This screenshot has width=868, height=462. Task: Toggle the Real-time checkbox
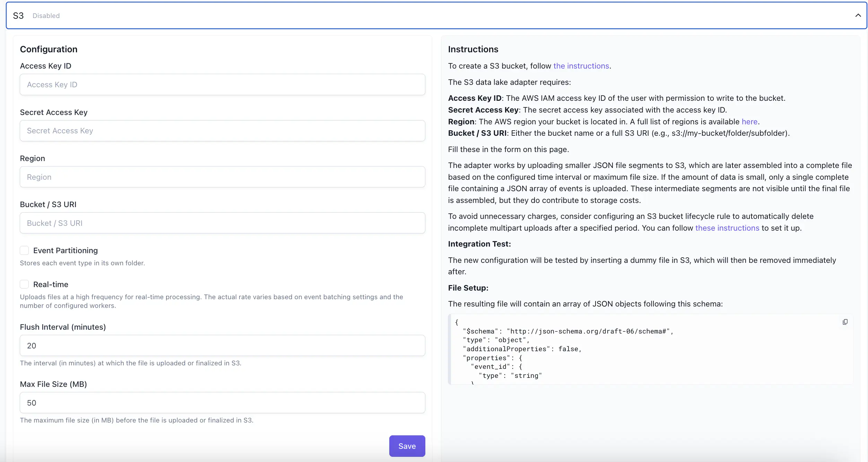coord(24,284)
